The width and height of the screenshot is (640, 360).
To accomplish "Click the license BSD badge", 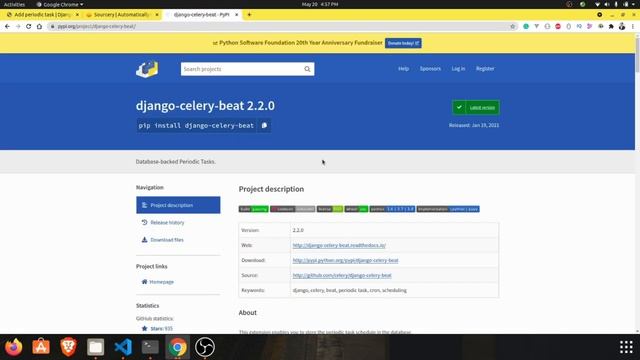I will (x=330, y=209).
